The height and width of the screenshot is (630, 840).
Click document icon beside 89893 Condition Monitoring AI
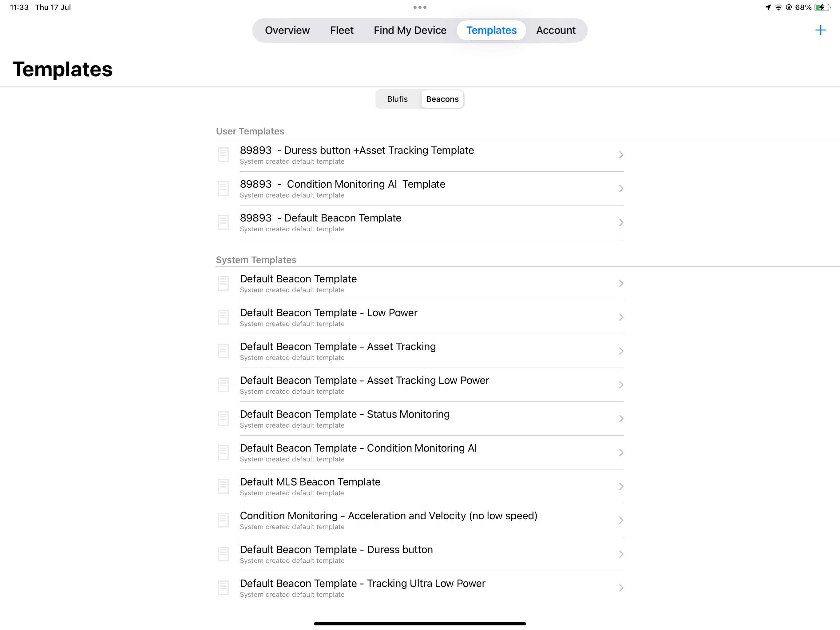[x=223, y=189]
